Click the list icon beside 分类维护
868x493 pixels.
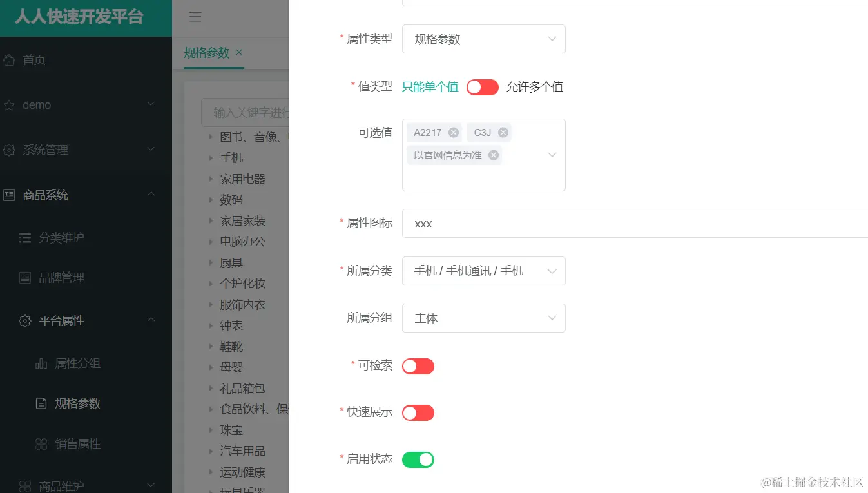point(25,238)
